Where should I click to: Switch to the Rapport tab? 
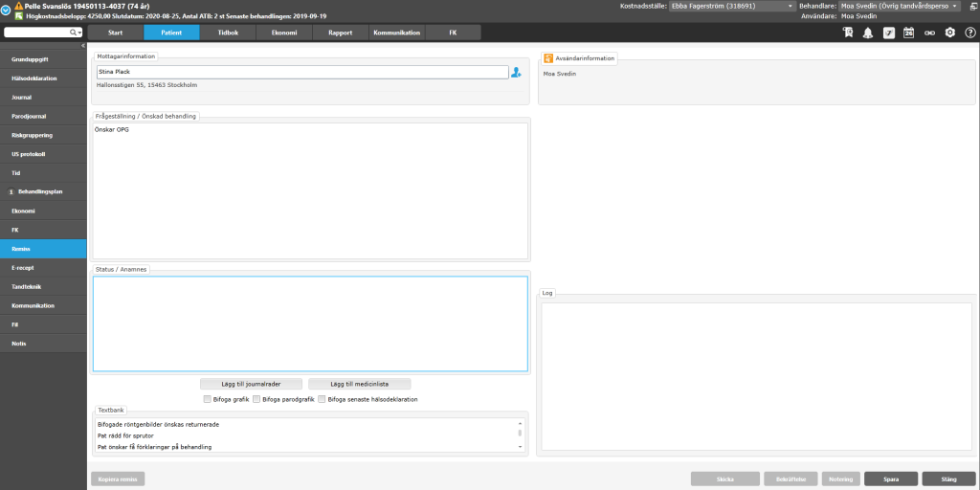(341, 33)
